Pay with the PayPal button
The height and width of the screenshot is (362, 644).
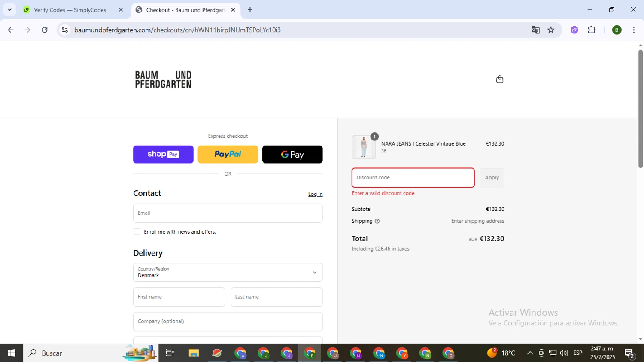(228, 154)
